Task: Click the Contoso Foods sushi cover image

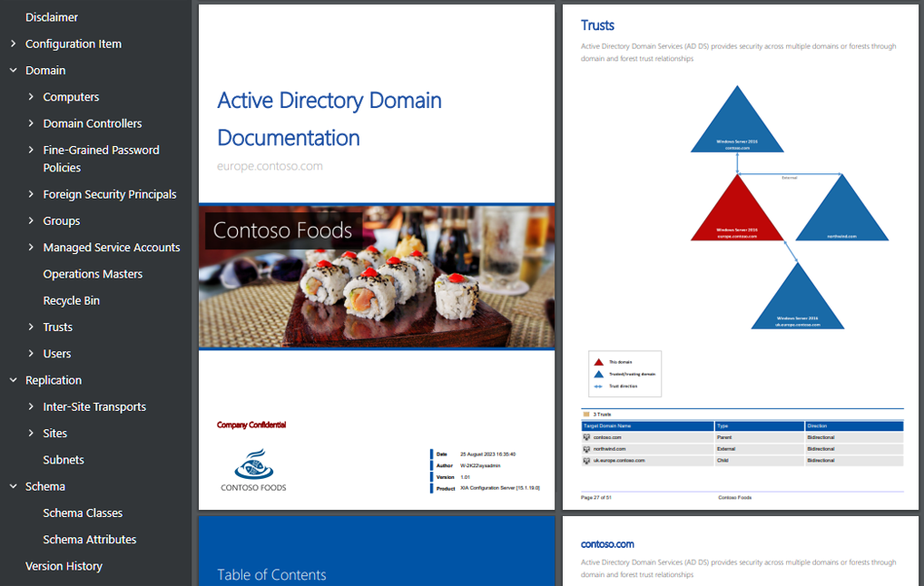Action: click(x=377, y=276)
